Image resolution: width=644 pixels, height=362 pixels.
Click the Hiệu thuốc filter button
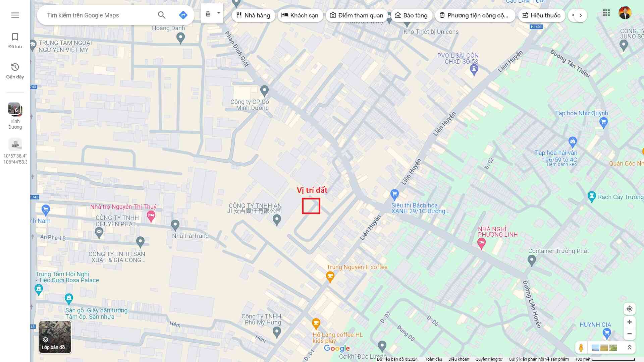click(541, 15)
